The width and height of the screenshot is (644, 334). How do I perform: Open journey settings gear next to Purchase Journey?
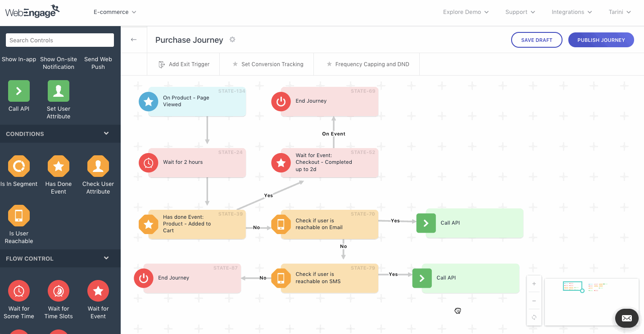232,40
